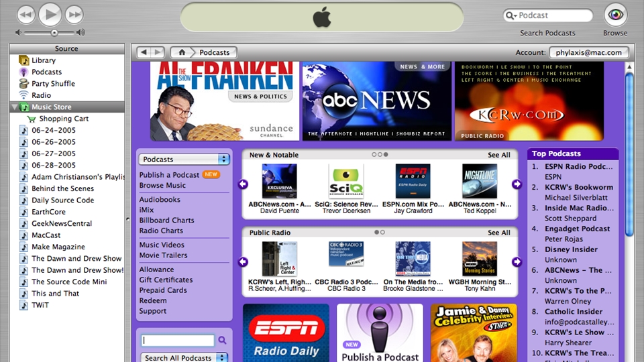Open the phylaxis@mac.com account button
Image resolution: width=644 pixels, height=362 pixels.
pos(588,52)
